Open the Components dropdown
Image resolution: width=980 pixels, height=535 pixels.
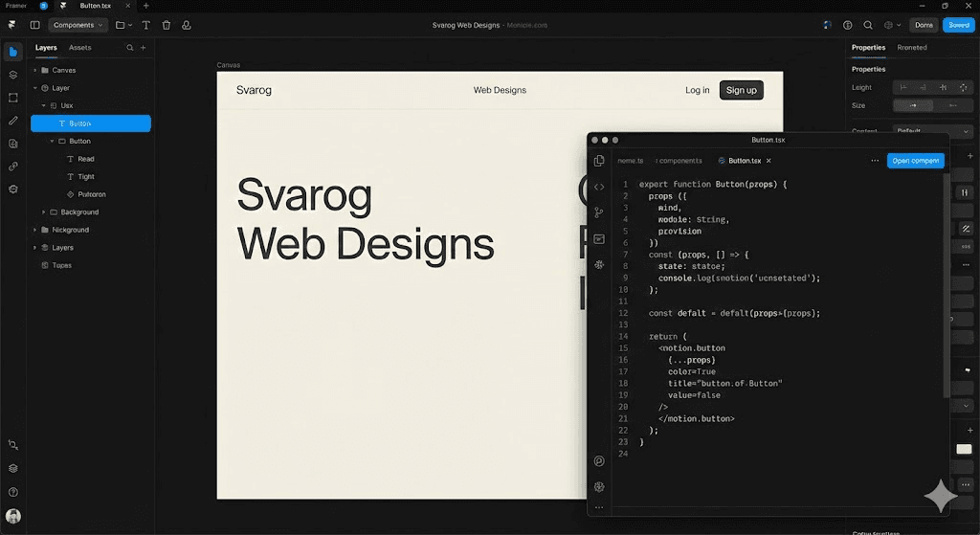click(x=78, y=25)
